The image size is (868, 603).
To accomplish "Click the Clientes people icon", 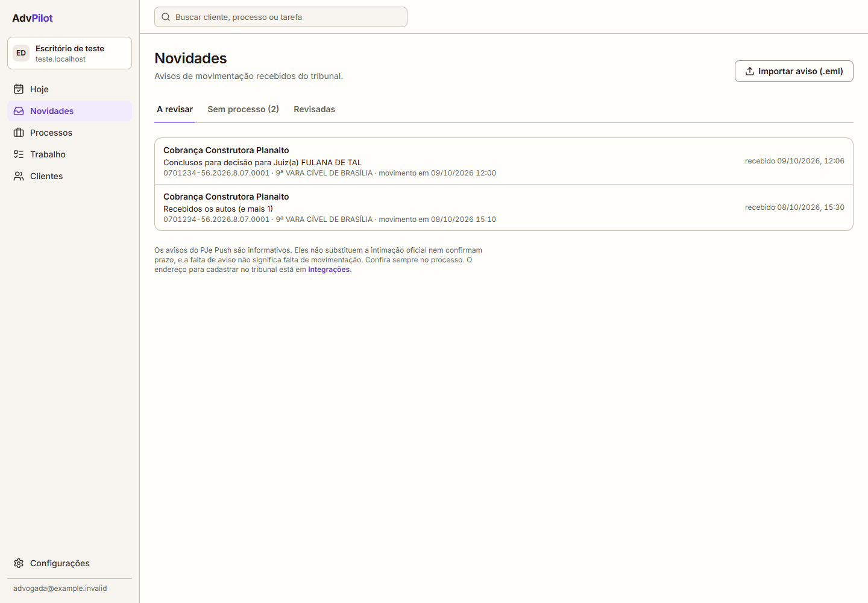I will [19, 176].
